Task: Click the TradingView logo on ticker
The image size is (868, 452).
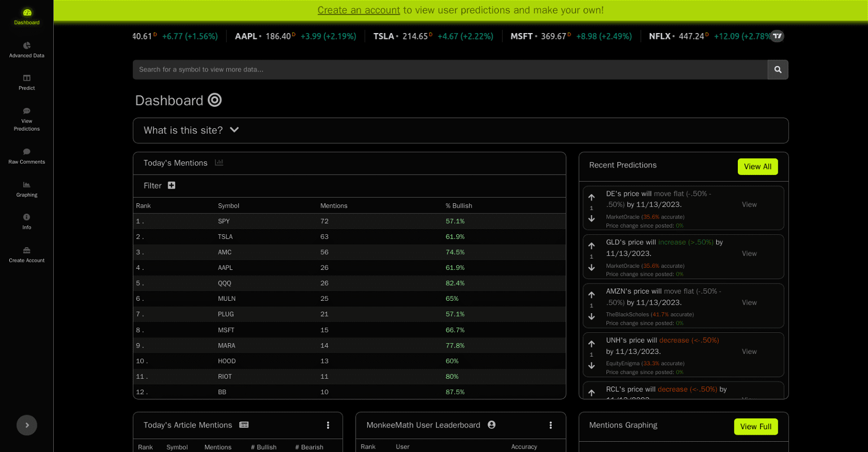Action: click(x=777, y=36)
